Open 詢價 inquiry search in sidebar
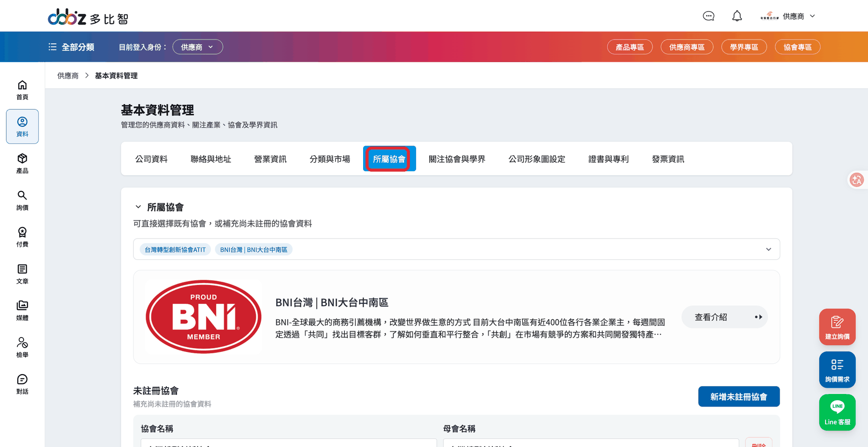Viewport: 868px width, 447px height. (x=22, y=201)
